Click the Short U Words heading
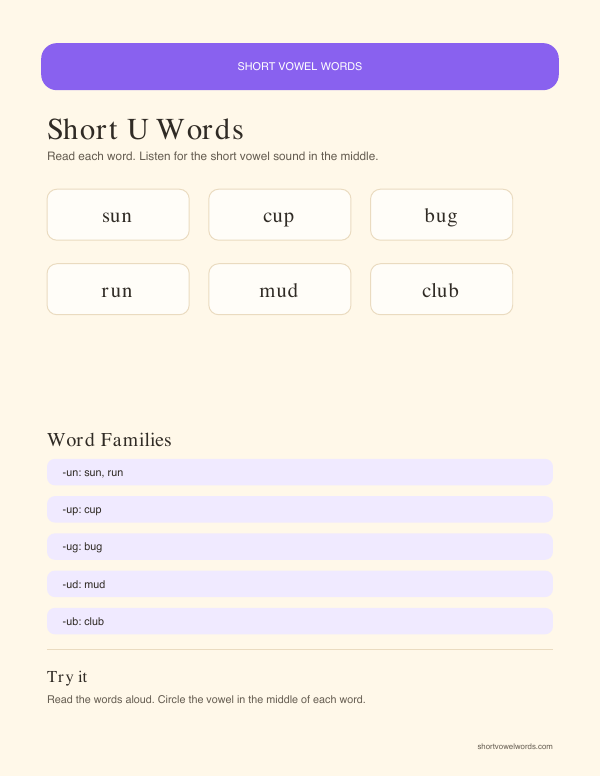 145,130
